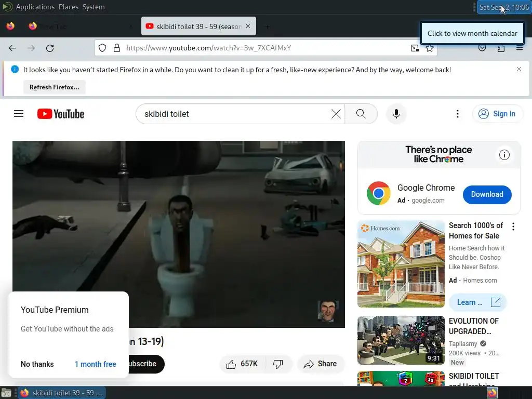Open Search 1000's of Homes for Sale title

(x=476, y=231)
